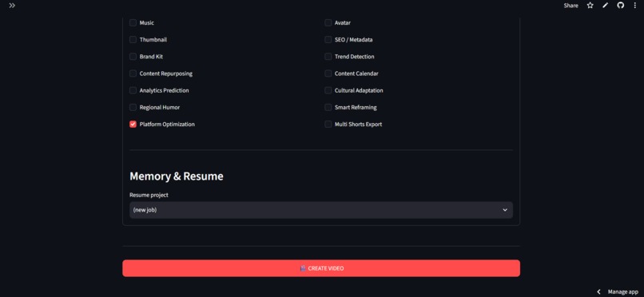This screenshot has width=644, height=297.
Task: Tick the Content Repurposing checkbox
Action: point(133,73)
